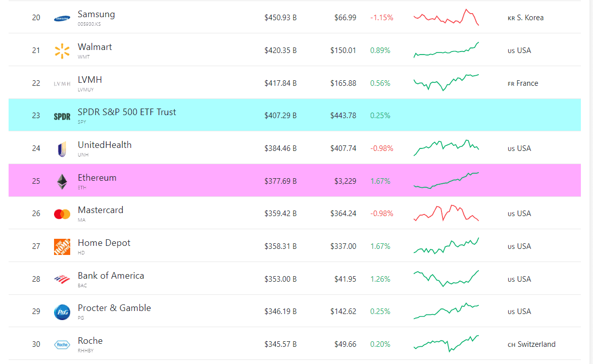The width and height of the screenshot is (593, 364).
Task: Open the Home Depot company link
Action: (x=104, y=243)
